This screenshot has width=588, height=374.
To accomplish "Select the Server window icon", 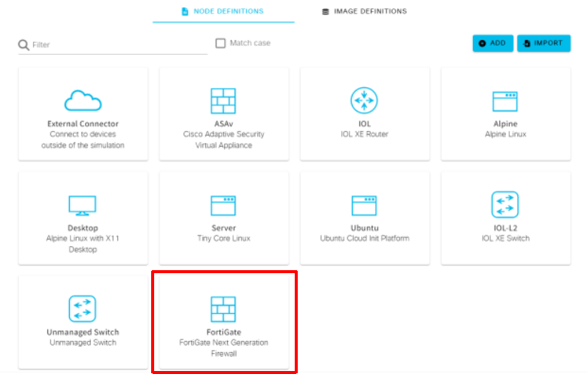I will tap(223, 205).
